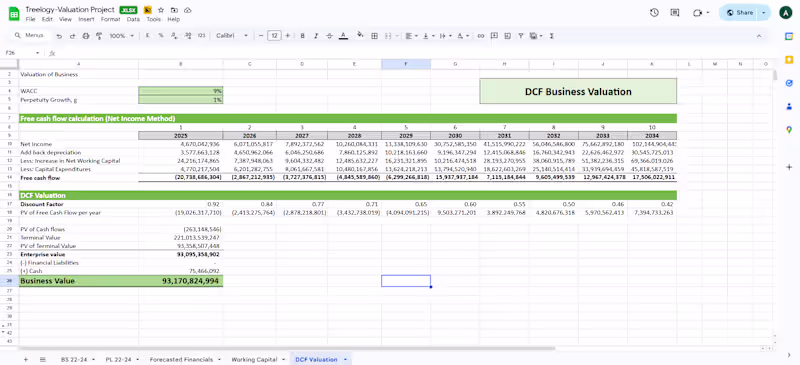Image resolution: width=800 pixels, height=365 pixels.
Task: Open the View menu
Action: point(65,19)
